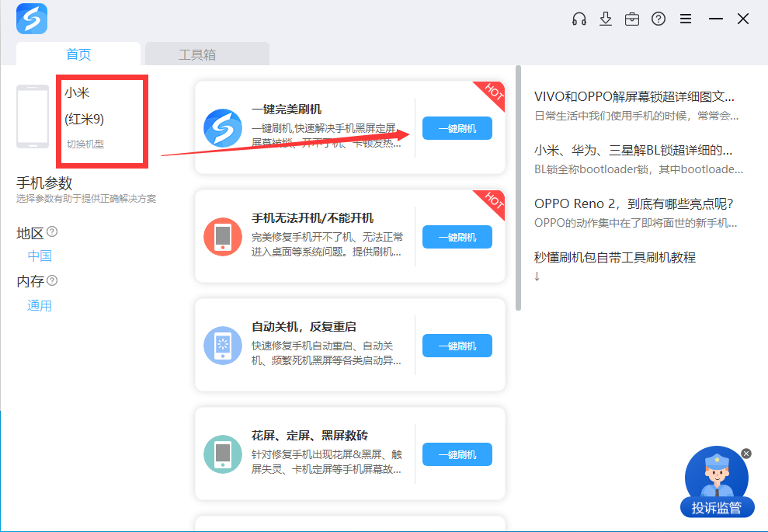Click the 一键完美刷机 blue S icon
Screen dimensions: 768x532
(223, 128)
